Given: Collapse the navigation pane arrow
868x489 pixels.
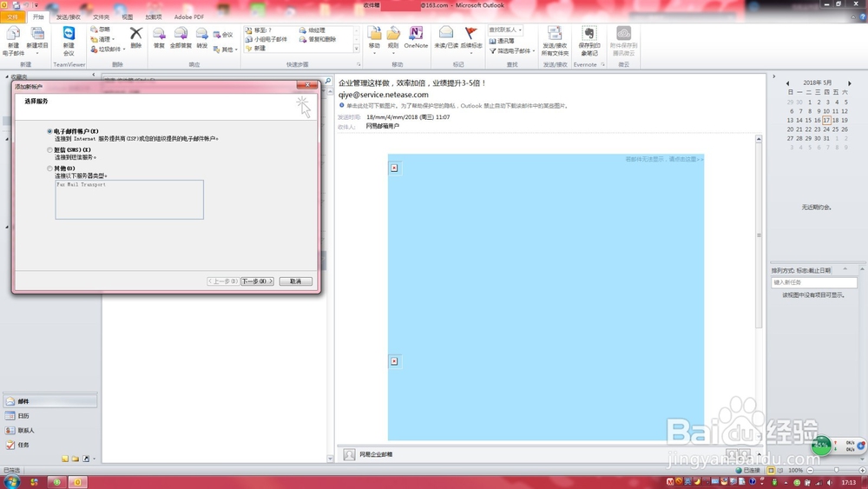Looking at the screenshot, I should [x=94, y=74].
